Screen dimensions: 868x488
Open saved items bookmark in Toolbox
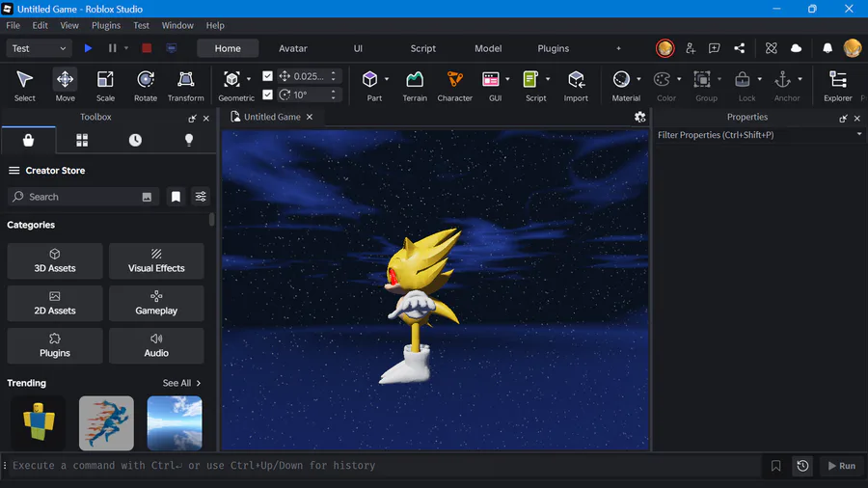tap(176, 197)
